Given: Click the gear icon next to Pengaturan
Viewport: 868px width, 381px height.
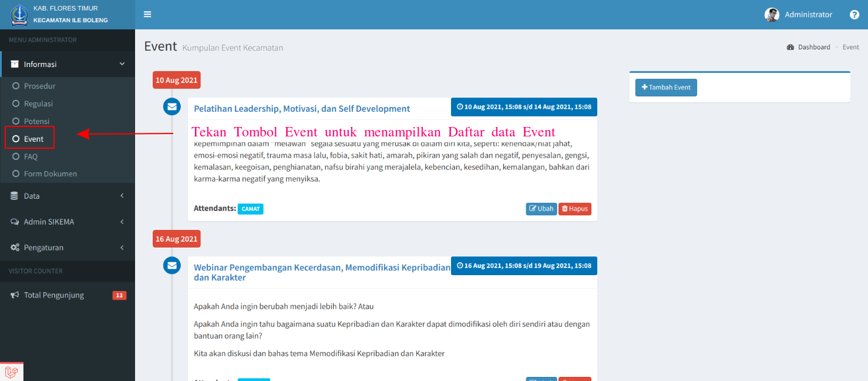Looking at the screenshot, I should pyautogui.click(x=16, y=248).
